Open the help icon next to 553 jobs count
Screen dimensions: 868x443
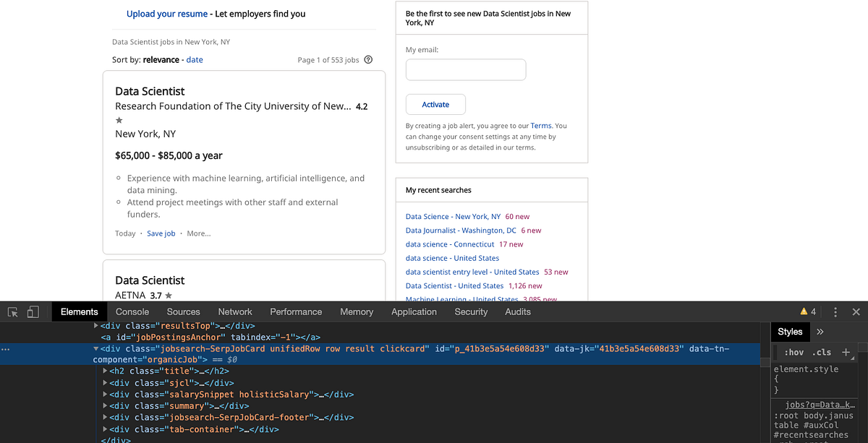click(368, 59)
